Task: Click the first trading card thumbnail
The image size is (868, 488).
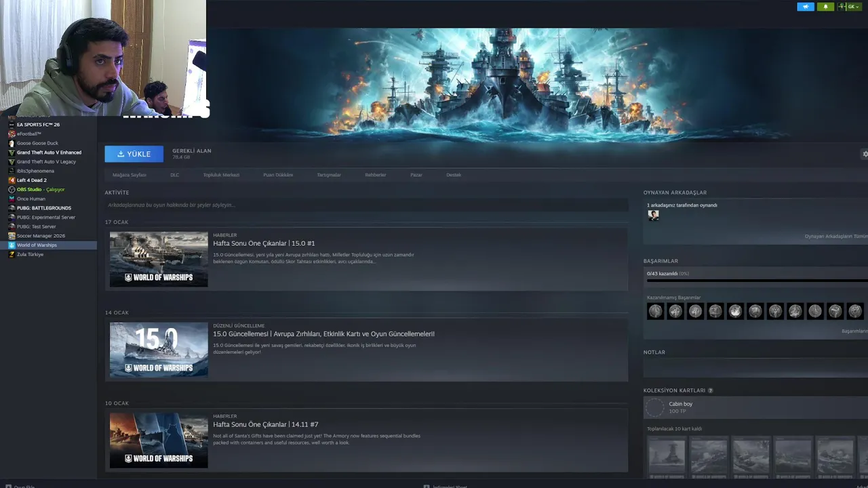Action: [667, 457]
